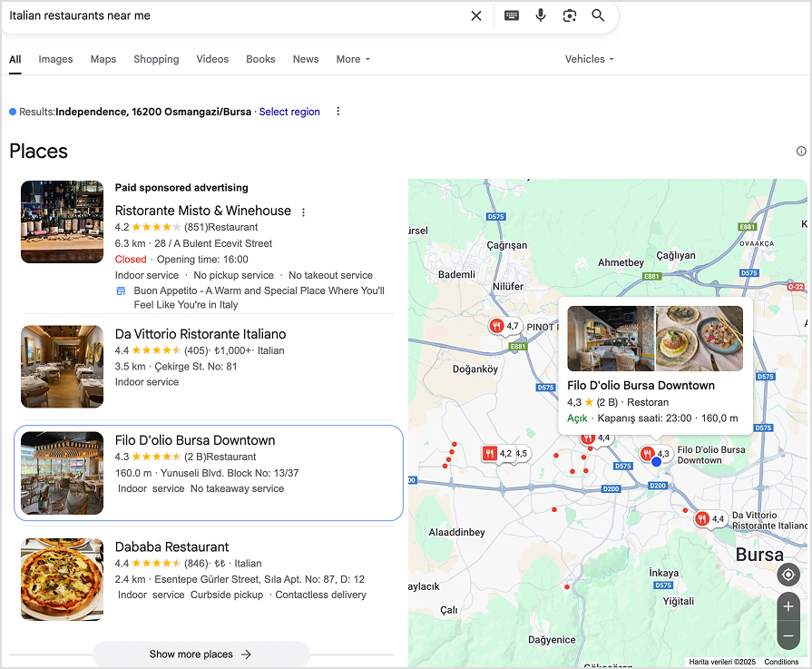Select the 4.4 Da Vittorio pin near Bursa
The height and width of the screenshot is (669, 812).
click(705, 518)
